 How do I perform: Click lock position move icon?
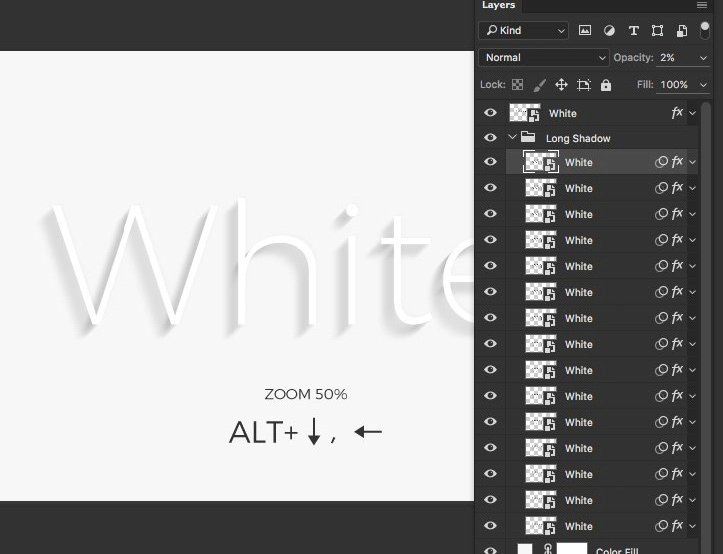tap(562, 85)
